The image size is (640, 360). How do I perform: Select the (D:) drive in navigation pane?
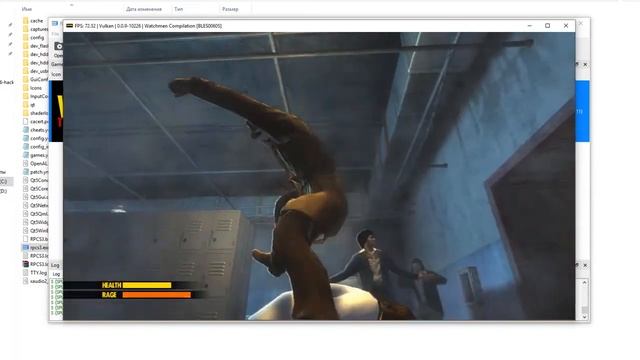click(4, 191)
